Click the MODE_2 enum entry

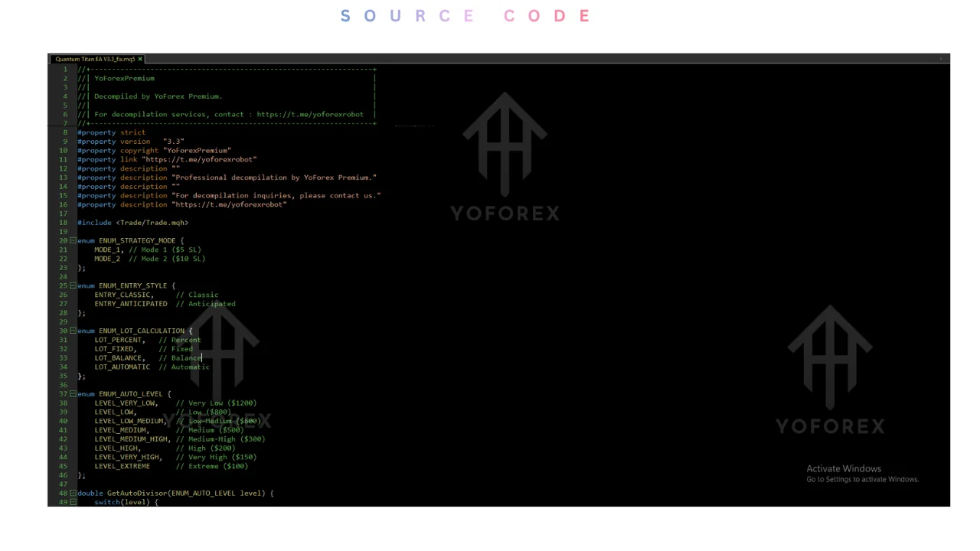pos(107,259)
